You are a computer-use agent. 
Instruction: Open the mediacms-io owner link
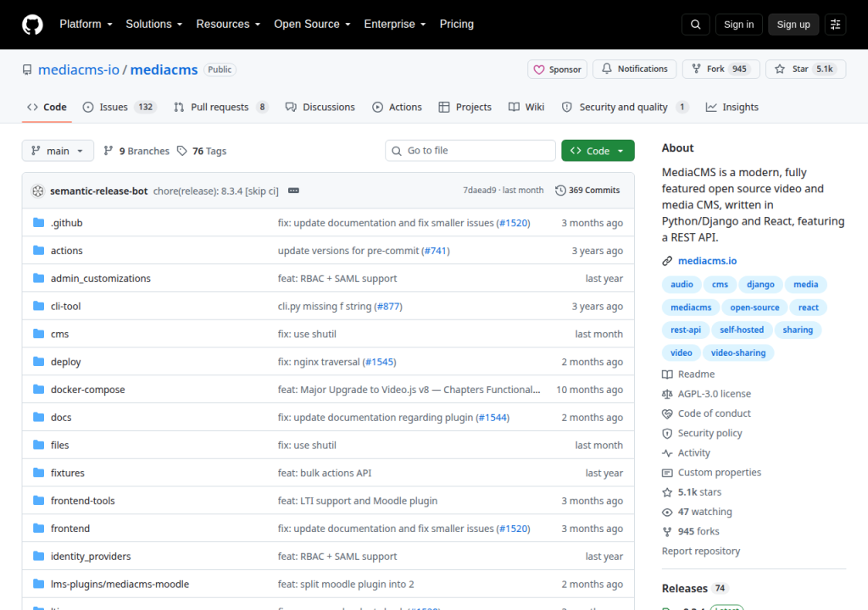(79, 69)
